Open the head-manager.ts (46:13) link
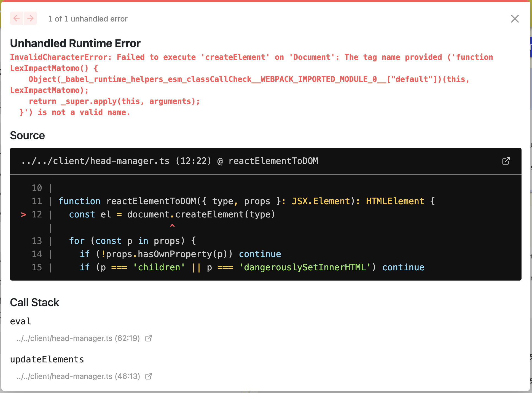This screenshot has height=393, width=532. (78, 376)
